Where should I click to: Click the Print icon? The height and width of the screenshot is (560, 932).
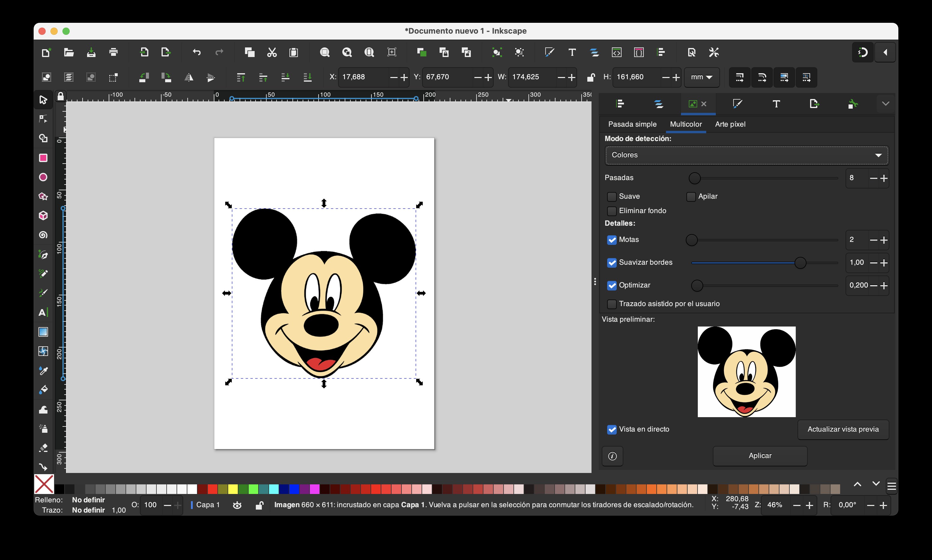click(113, 52)
